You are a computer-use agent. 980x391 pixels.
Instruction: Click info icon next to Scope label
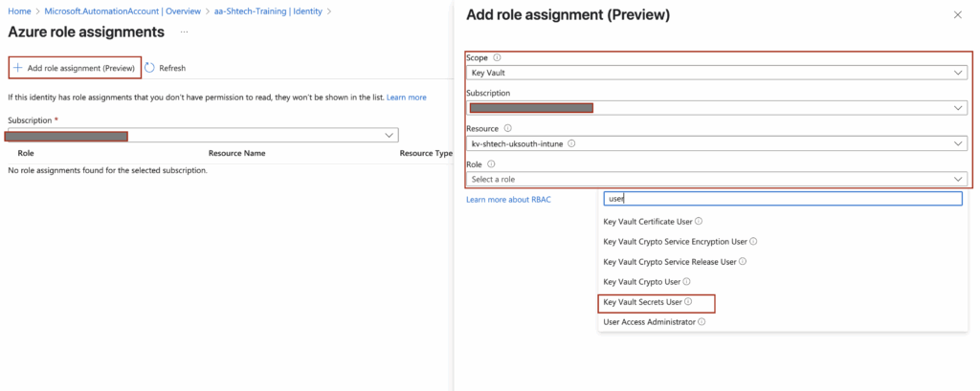pyautogui.click(x=497, y=57)
